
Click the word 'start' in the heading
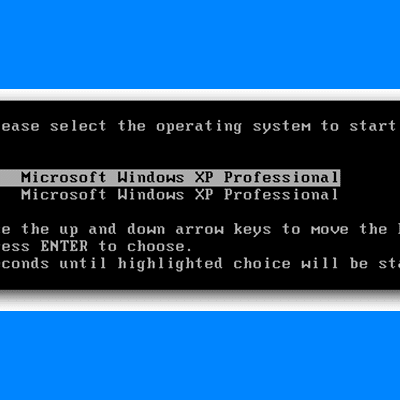(x=373, y=126)
